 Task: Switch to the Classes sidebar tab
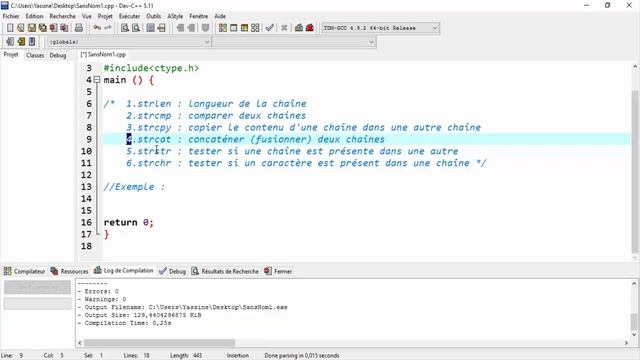[35, 55]
